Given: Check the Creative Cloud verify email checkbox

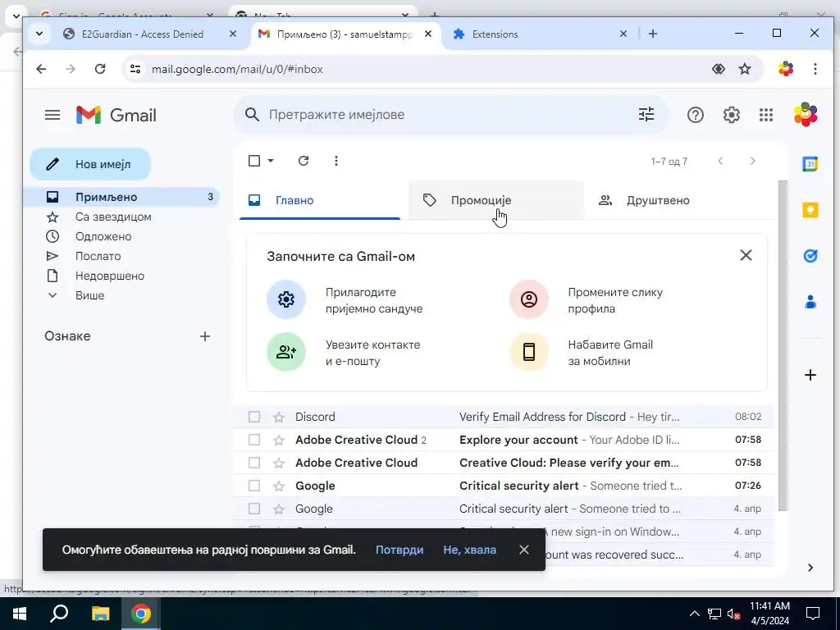Looking at the screenshot, I should [254, 463].
